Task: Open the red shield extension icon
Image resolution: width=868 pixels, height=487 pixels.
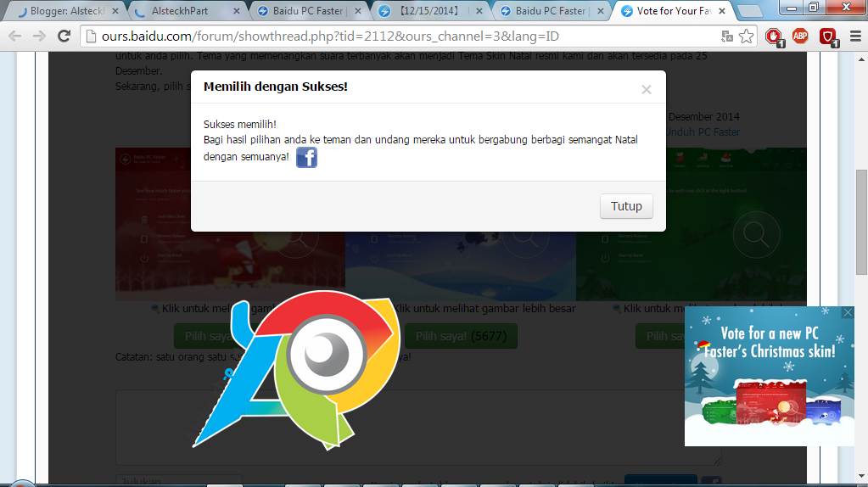Action: [828, 37]
